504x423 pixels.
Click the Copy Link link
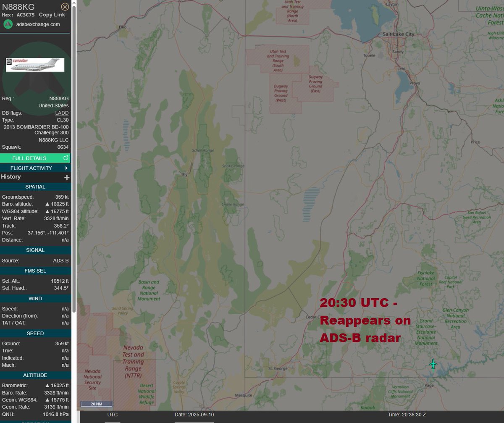point(52,15)
